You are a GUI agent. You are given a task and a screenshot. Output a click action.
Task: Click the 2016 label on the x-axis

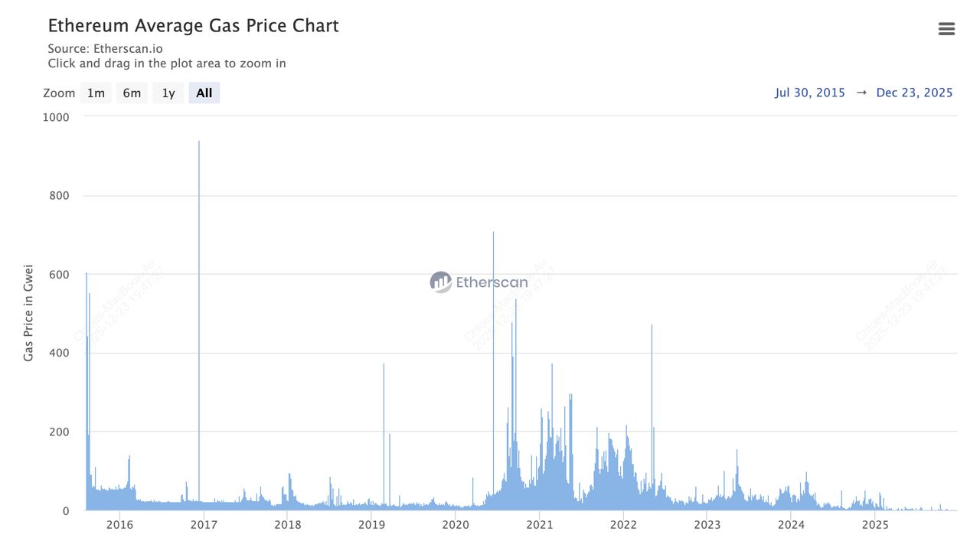point(120,525)
